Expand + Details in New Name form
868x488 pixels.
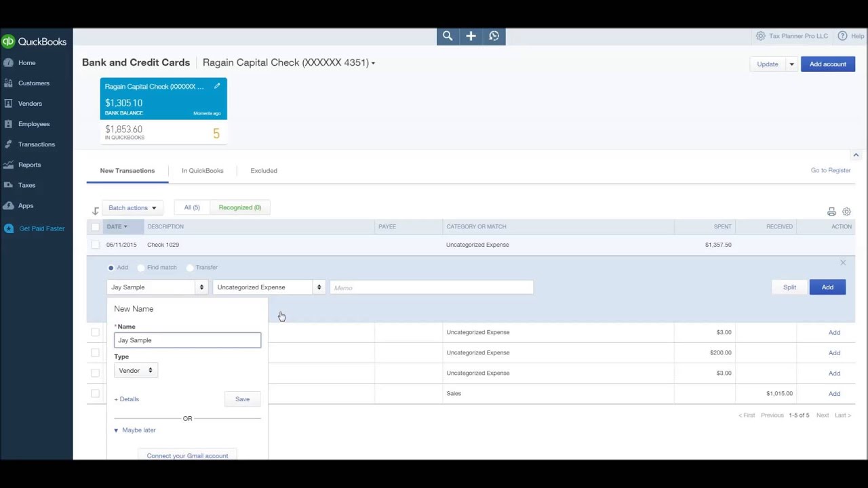pyautogui.click(x=127, y=399)
